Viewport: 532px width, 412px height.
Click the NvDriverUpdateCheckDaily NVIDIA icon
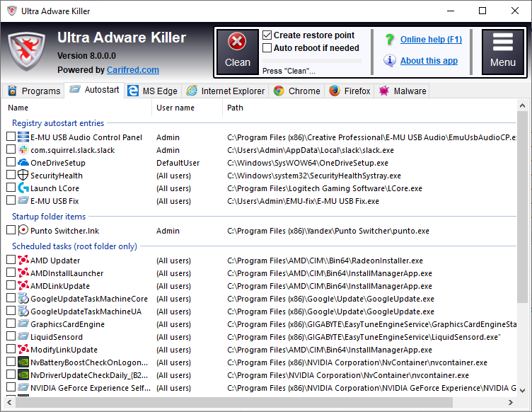(x=23, y=374)
